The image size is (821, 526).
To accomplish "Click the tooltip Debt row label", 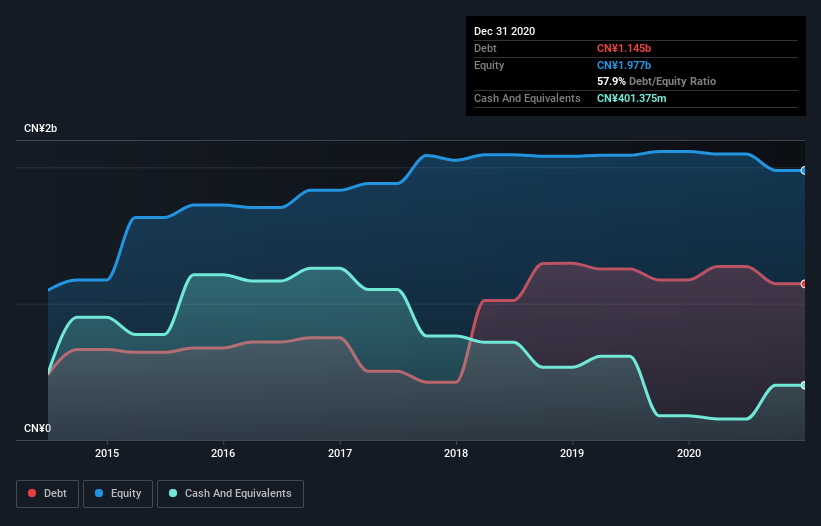I will pyautogui.click(x=485, y=48).
